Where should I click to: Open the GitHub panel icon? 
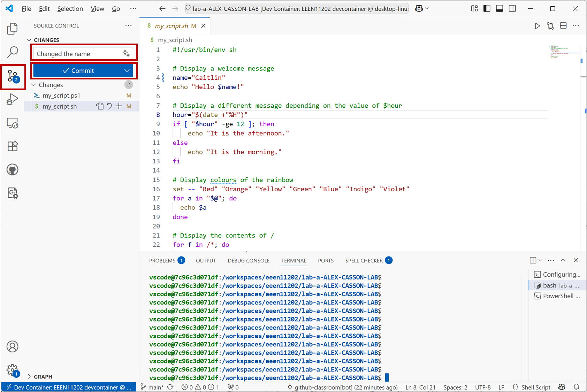tap(13, 170)
